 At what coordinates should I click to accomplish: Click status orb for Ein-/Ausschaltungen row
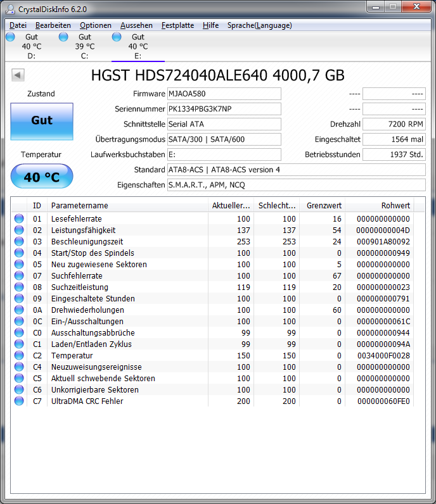coord(19,321)
